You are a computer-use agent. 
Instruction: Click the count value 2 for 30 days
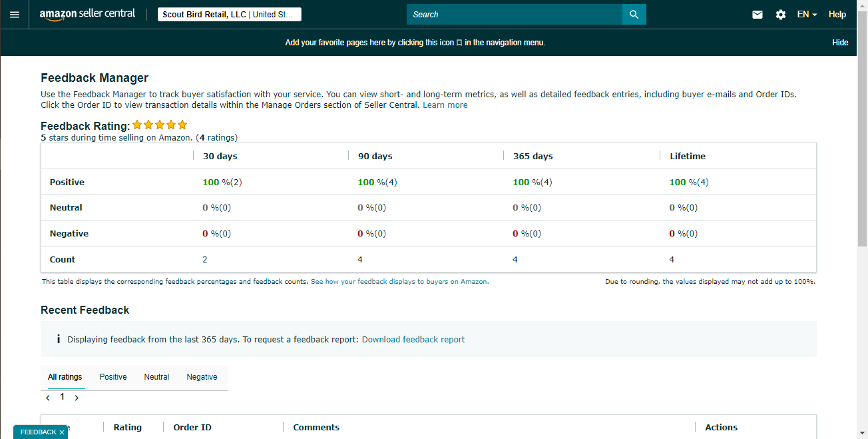[x=205, y=259]
